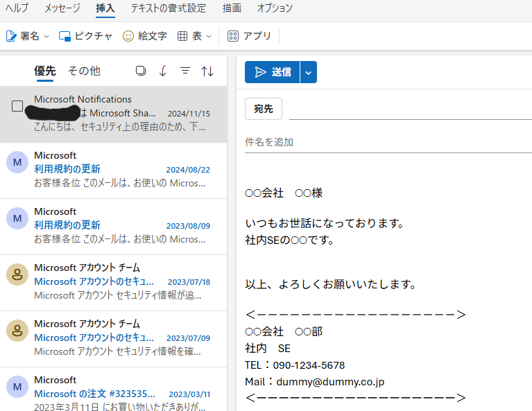Check the Microsoft Notifications message checkbox
The height and width of the screenshot is (411, 532).
17,106
